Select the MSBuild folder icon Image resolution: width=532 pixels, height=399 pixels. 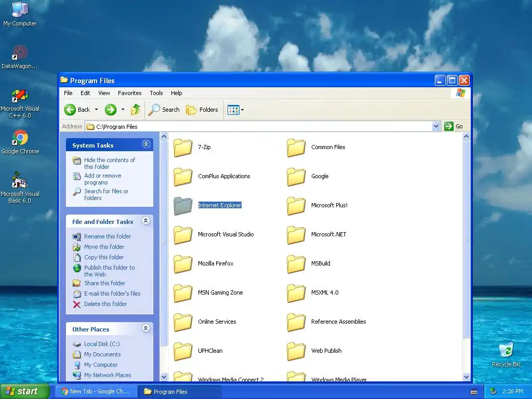(x=296, y=264)
